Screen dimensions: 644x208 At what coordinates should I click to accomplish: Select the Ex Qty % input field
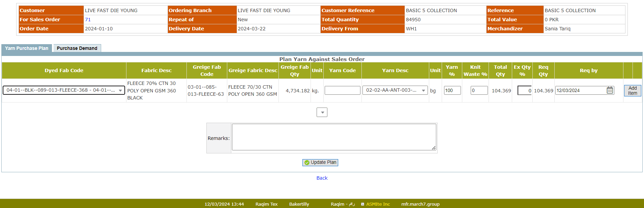525,90
